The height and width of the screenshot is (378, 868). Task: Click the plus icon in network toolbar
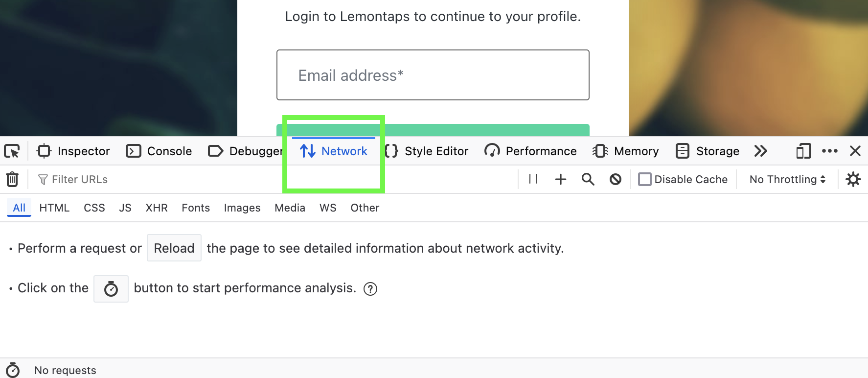(561, 180)
